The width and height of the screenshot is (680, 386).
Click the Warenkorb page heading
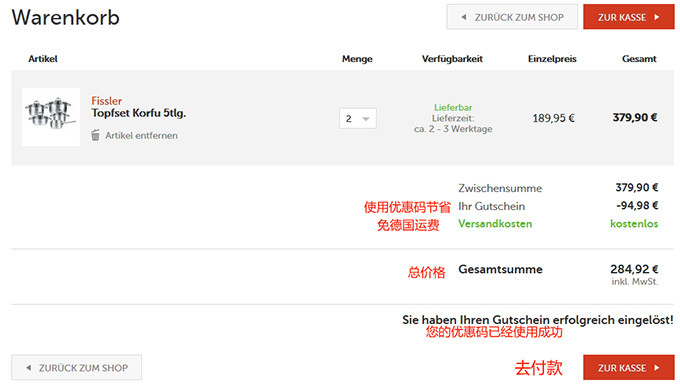click(x=65, y=18)
